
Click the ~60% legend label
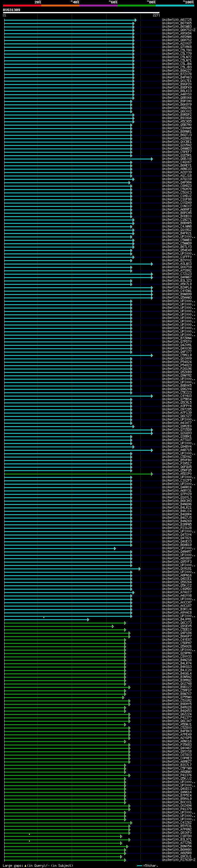click(113, 2)
